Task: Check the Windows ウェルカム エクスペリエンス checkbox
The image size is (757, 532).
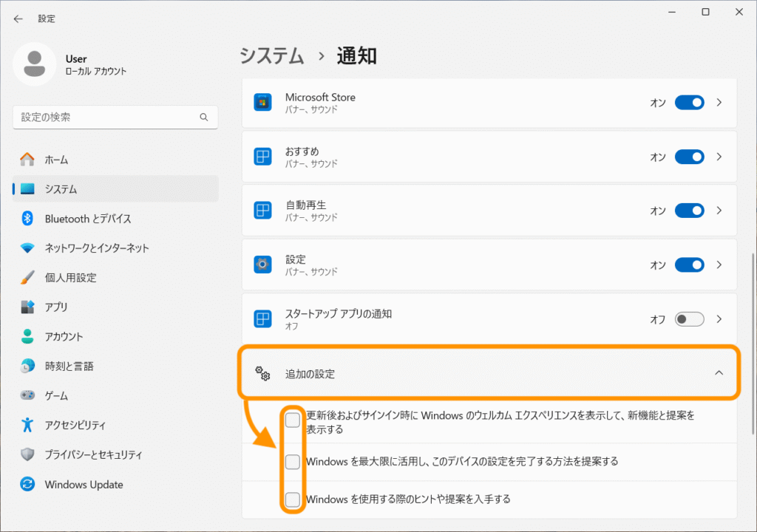Action: 293,420
